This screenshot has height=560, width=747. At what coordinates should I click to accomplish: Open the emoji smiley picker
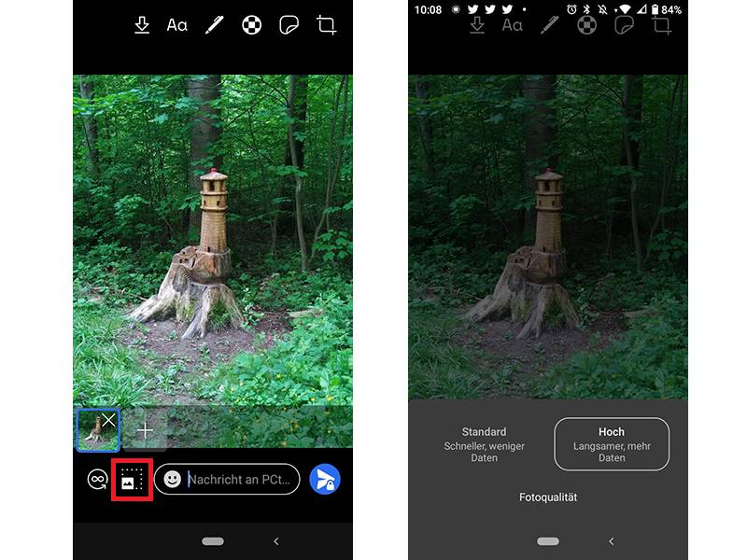click(172, 479)
